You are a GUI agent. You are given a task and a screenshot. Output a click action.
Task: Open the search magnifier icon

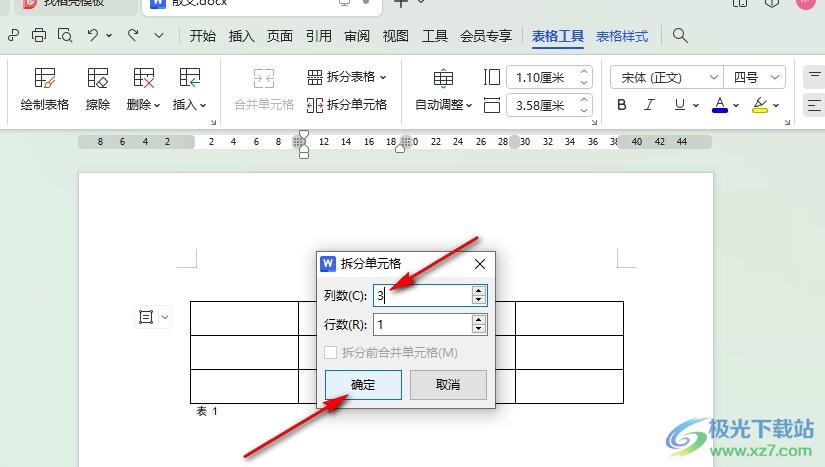pos(680,36)
